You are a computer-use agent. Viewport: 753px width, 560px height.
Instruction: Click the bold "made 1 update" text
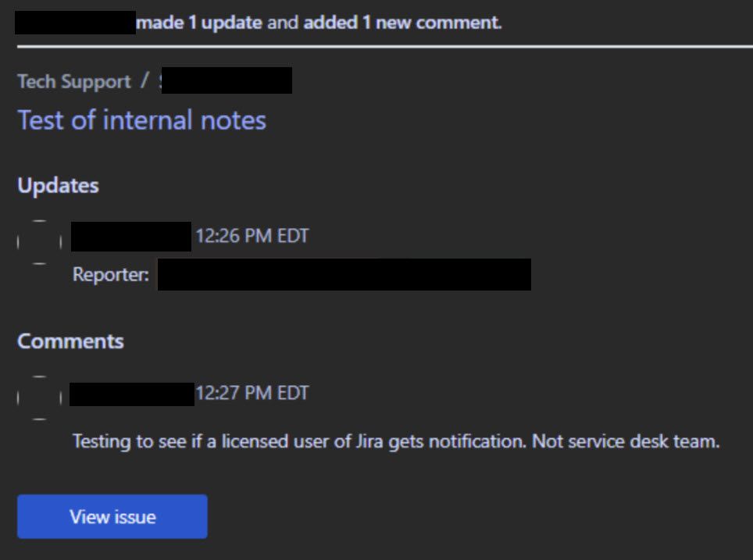tap(199, 23)
